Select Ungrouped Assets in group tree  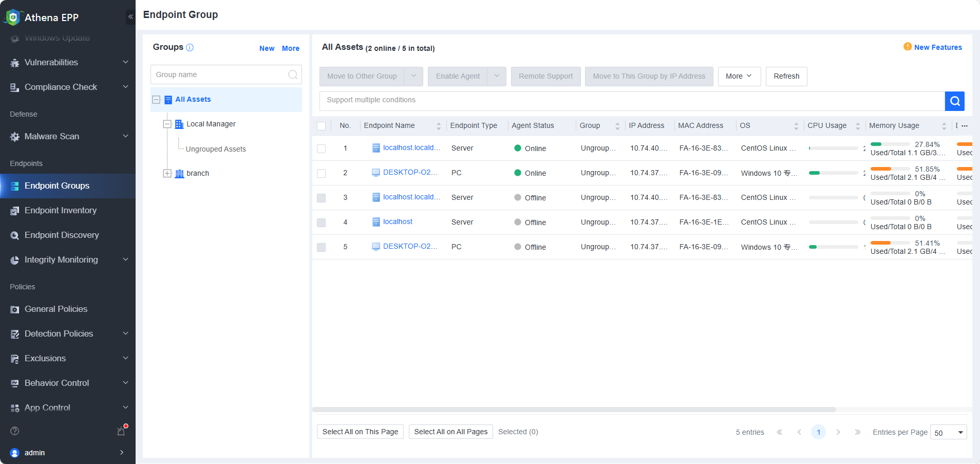point(216,149)
